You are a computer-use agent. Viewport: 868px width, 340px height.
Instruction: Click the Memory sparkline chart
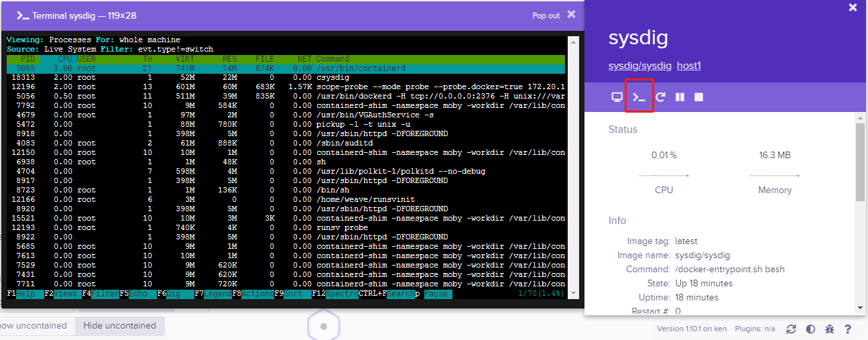click(775, 176)
